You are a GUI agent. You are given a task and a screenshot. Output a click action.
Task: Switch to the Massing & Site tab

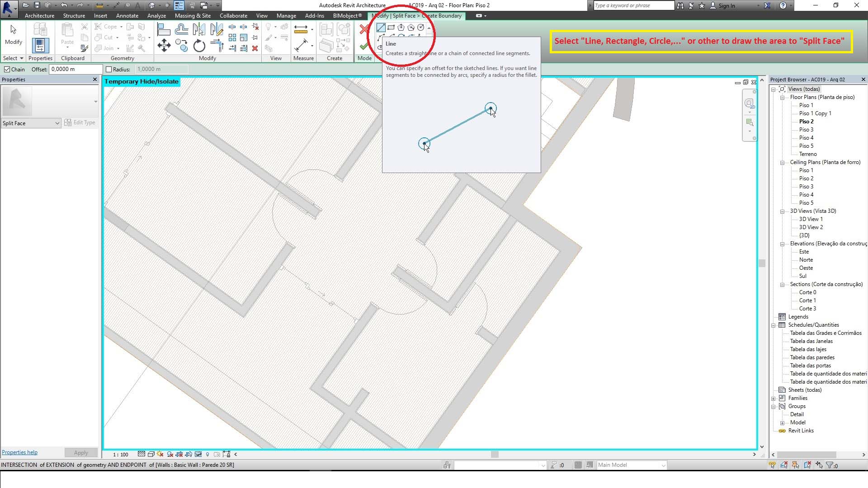(x=193, y=15)
